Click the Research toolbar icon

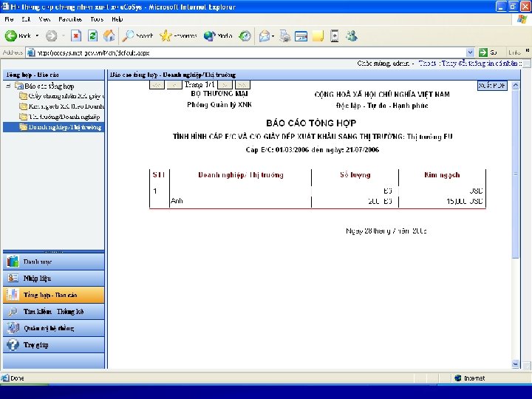pos(335,35)
